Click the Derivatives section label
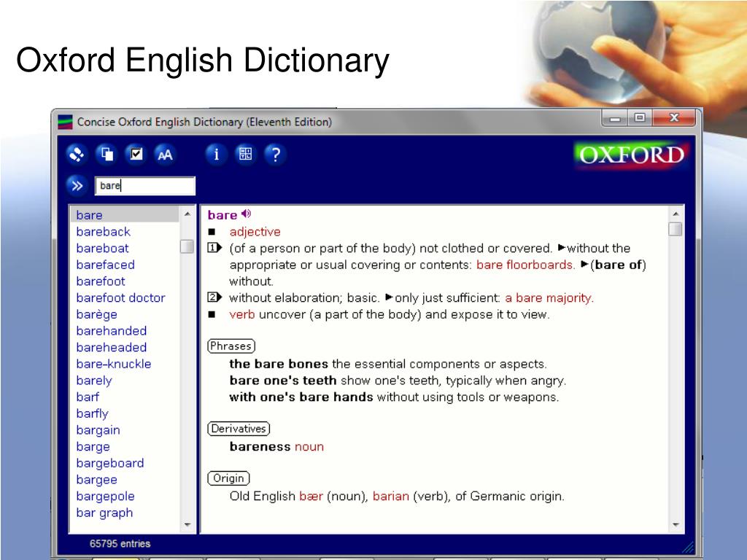The height and width of the screenshot is (560, 747). pyautogui.click(x=239, y=429)
